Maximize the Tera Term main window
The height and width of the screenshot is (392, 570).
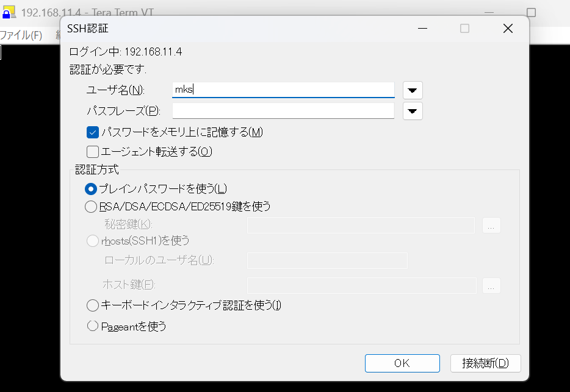(x=531, y=12)
